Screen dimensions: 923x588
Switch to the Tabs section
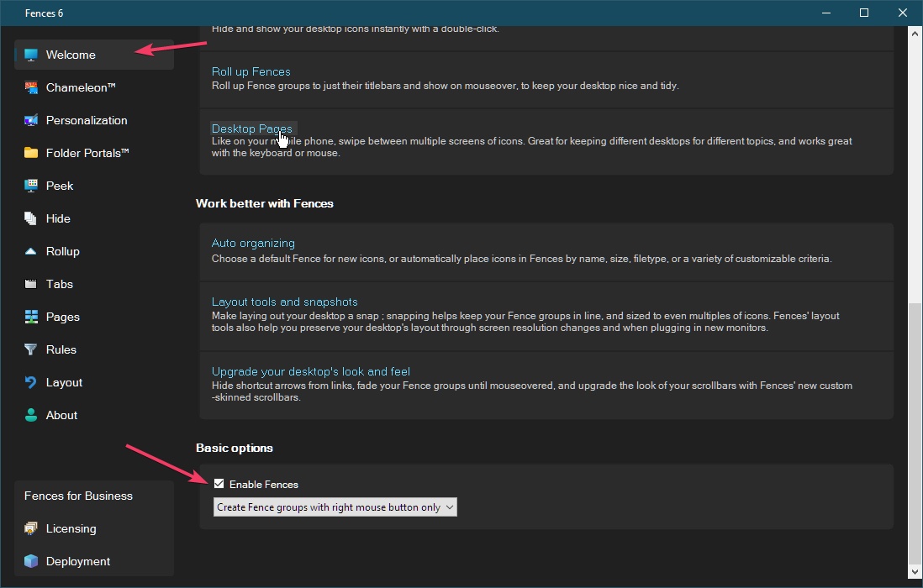click(59, 284)
